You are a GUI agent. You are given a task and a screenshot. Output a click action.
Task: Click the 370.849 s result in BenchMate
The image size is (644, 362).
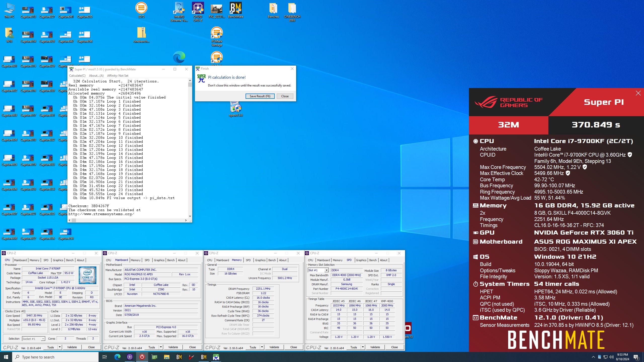[596, 125]
